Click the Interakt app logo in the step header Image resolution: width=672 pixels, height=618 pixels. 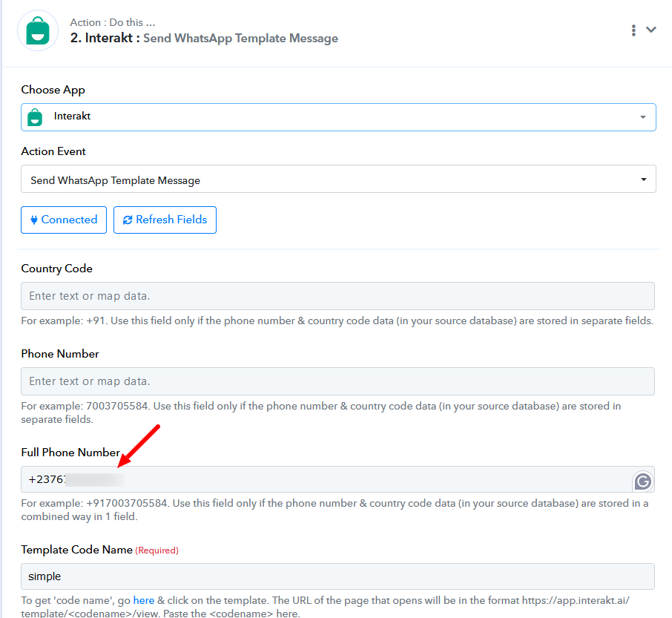38,31
